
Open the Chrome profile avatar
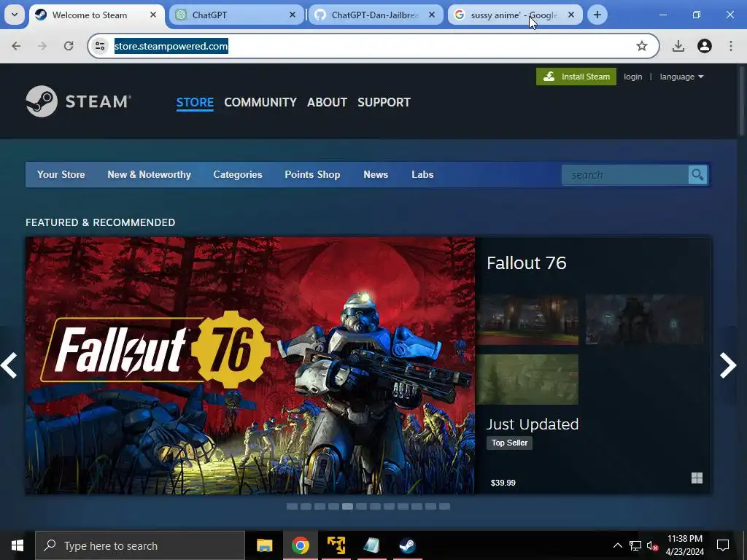[x=705, y=46]
